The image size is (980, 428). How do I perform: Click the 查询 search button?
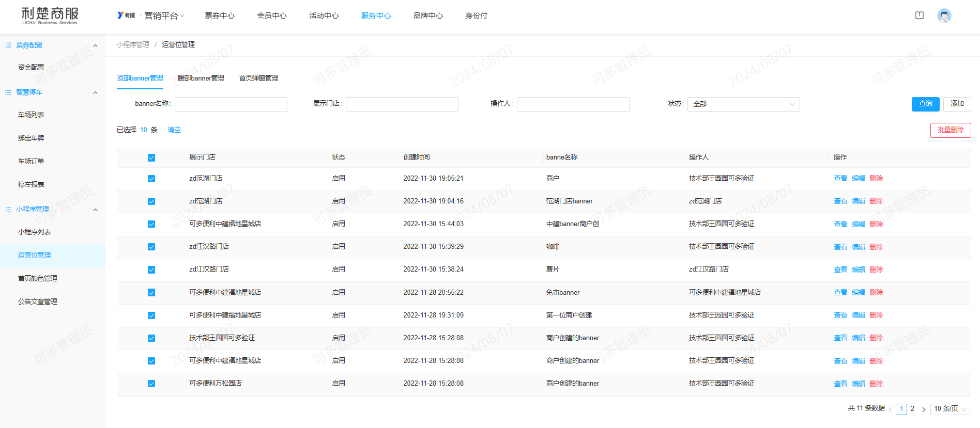click(926, 104)
